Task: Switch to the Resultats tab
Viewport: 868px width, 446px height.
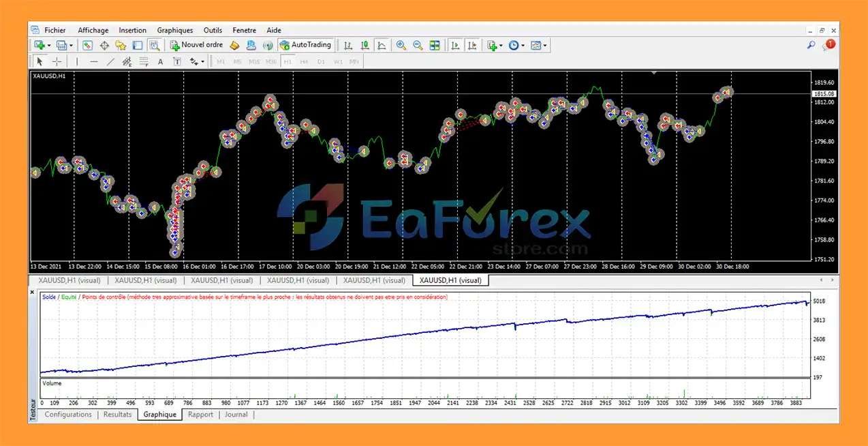Action: [x=117, y=415]
